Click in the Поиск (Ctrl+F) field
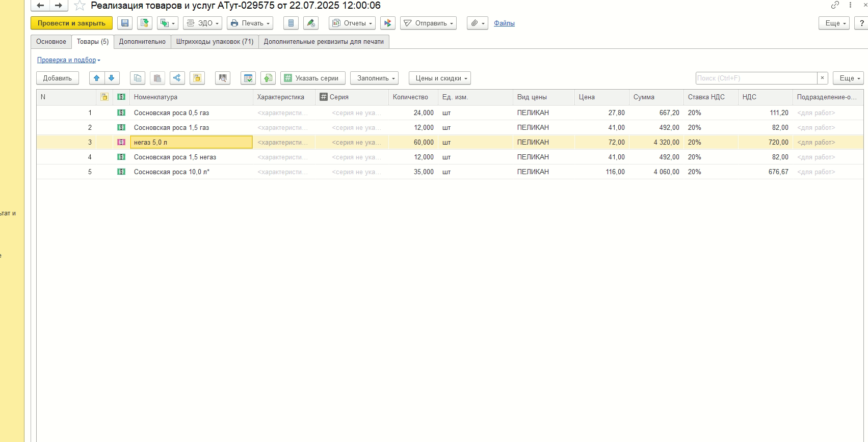The image size is (868, 442). tap(756, 78)
